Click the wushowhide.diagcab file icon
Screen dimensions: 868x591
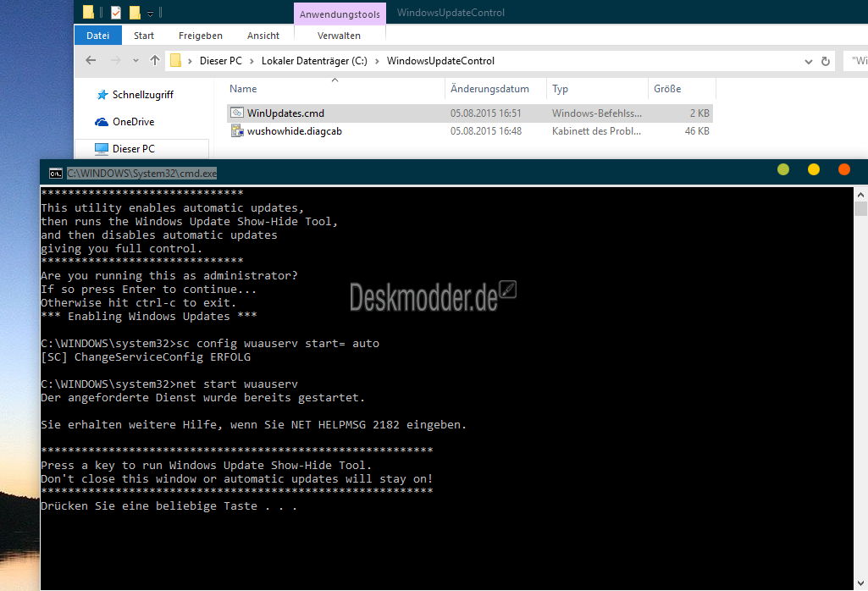tap(237, 131)
